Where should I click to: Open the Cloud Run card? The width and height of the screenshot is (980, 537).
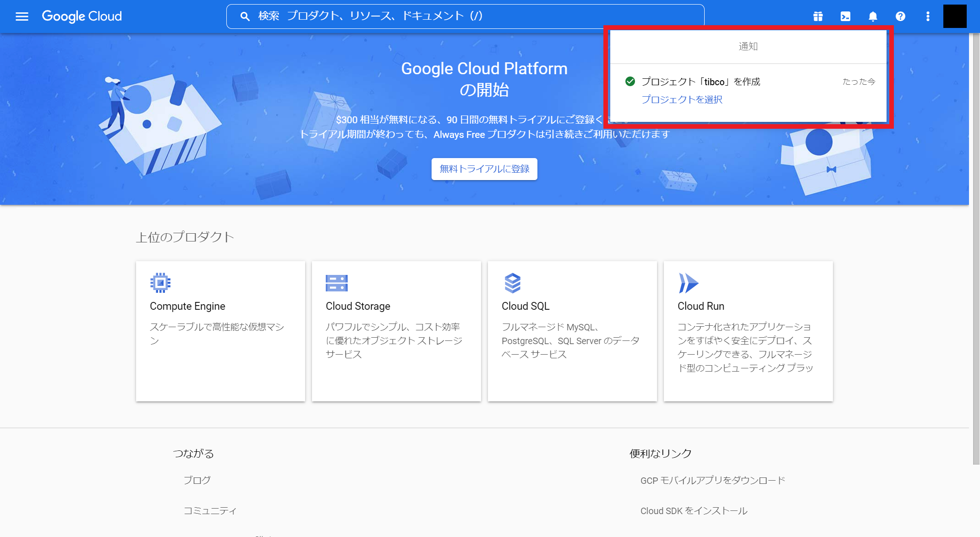point(748,331)
